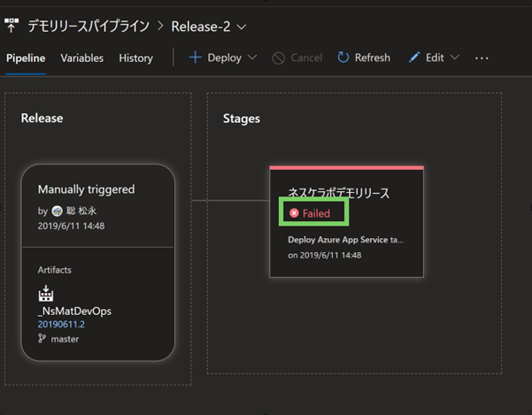Switch to the Pipeline tab
Screen dimensions: 532x415
point(26,58)
